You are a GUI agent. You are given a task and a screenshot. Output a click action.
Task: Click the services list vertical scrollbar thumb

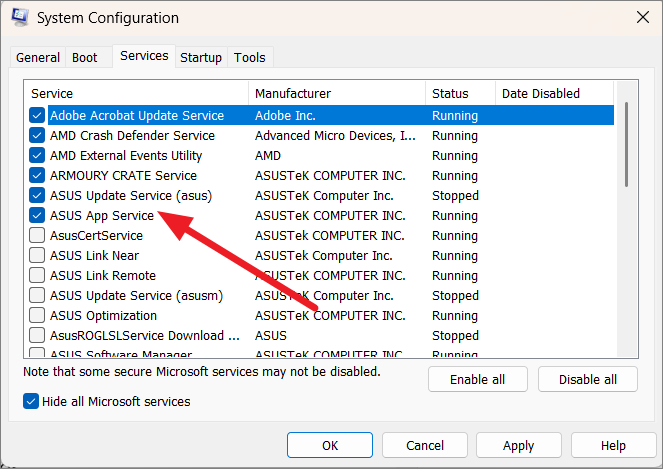click(x=626, y=144)
